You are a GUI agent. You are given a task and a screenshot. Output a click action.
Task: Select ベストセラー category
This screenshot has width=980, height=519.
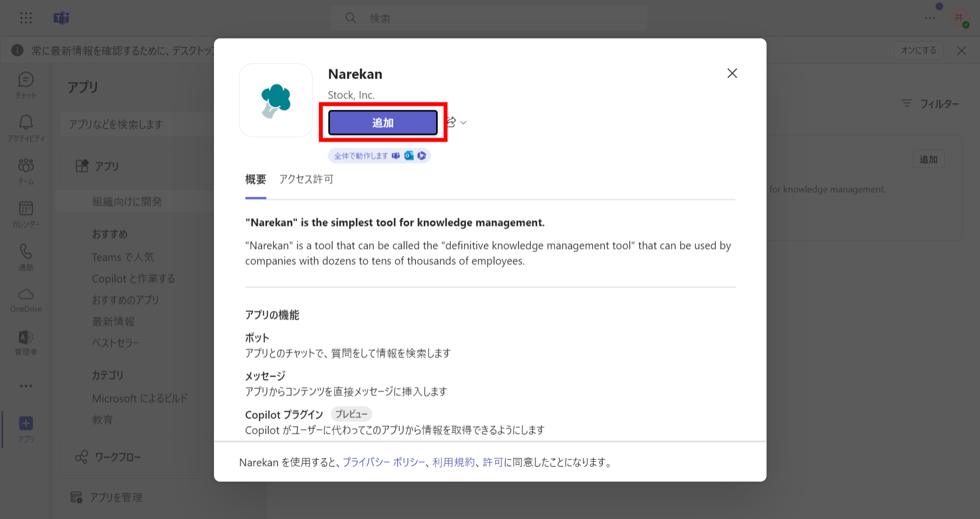point(115,343)
